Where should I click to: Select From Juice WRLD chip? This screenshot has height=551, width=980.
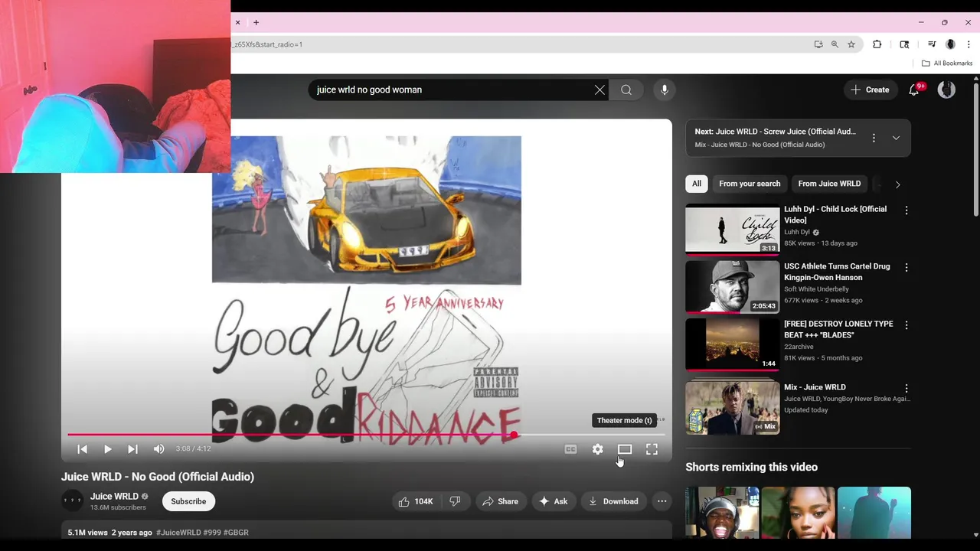pos(829,184)
